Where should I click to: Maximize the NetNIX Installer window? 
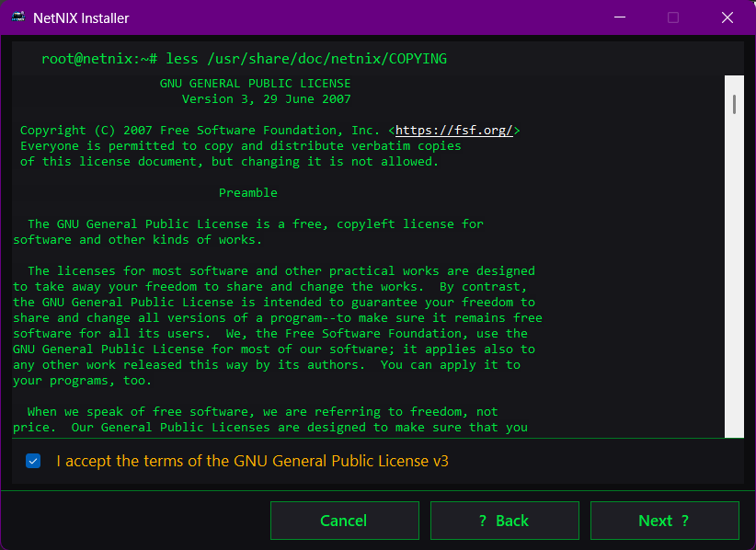(672, 17)
